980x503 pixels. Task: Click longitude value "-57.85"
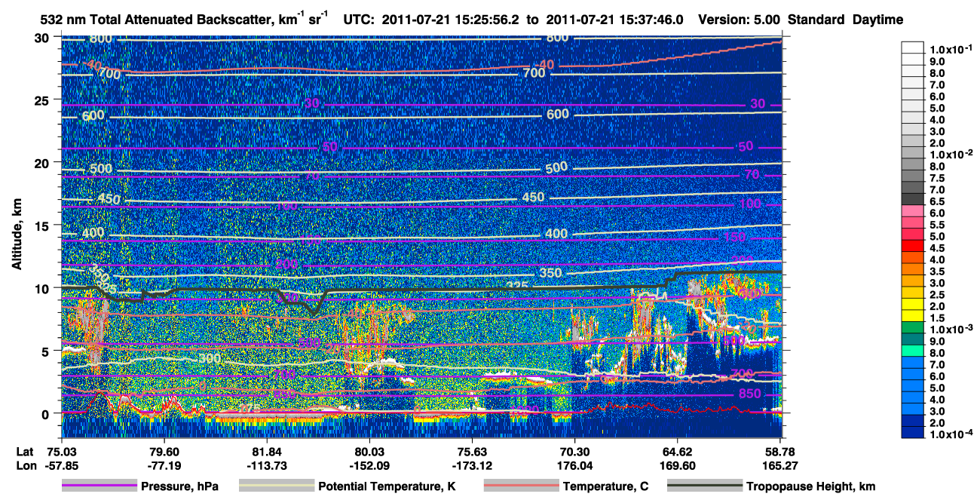[62, 465]
